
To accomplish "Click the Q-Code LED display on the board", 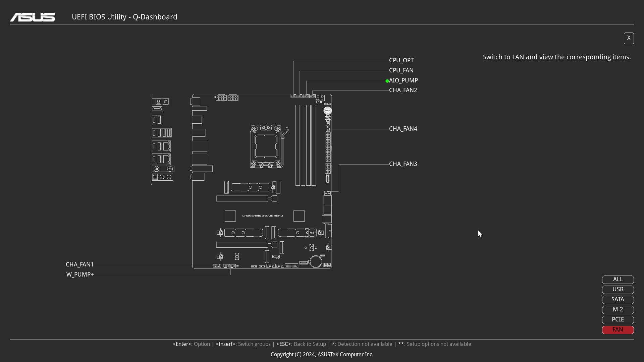I will pyautogui.click(x=320, y=98).
